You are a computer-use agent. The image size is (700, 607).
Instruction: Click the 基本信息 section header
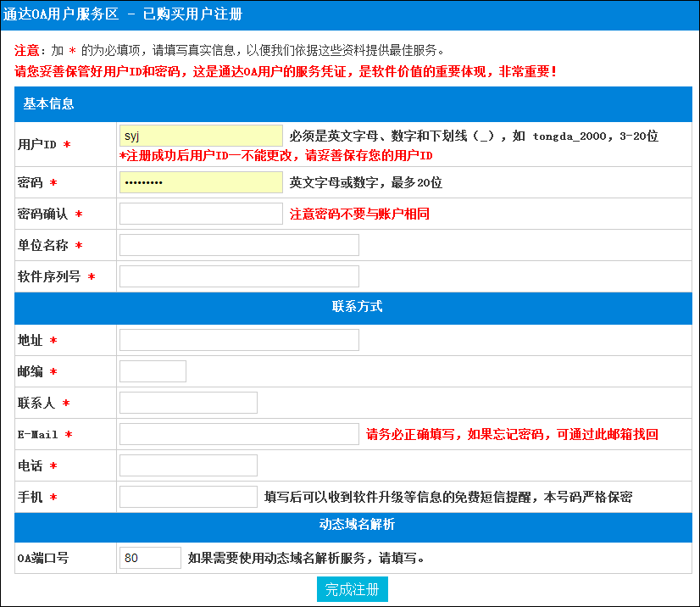[x=48, y=104]
